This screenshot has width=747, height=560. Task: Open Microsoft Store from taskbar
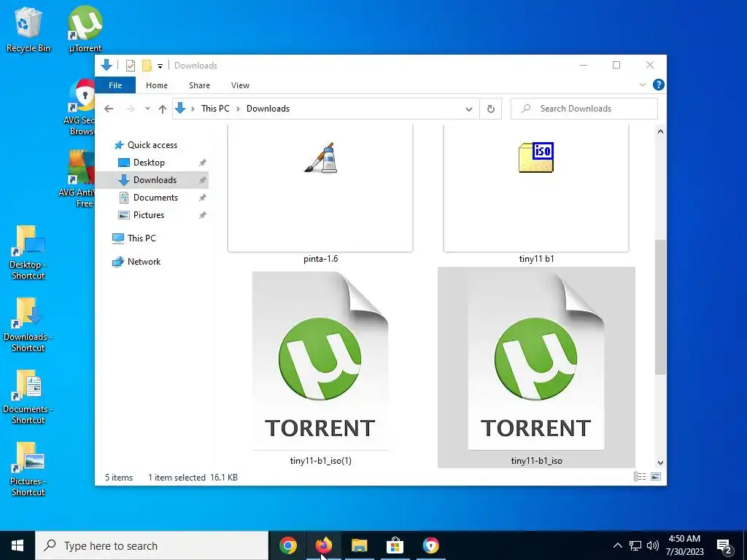point(395,545)
